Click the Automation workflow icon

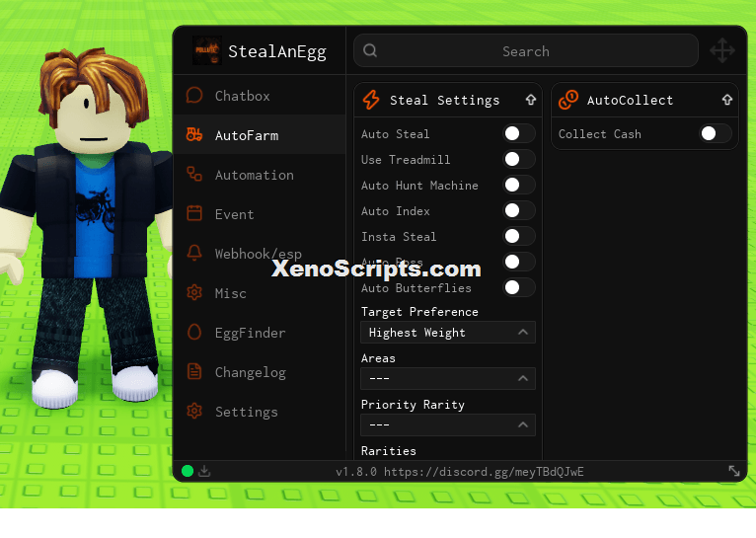[194, 175]
